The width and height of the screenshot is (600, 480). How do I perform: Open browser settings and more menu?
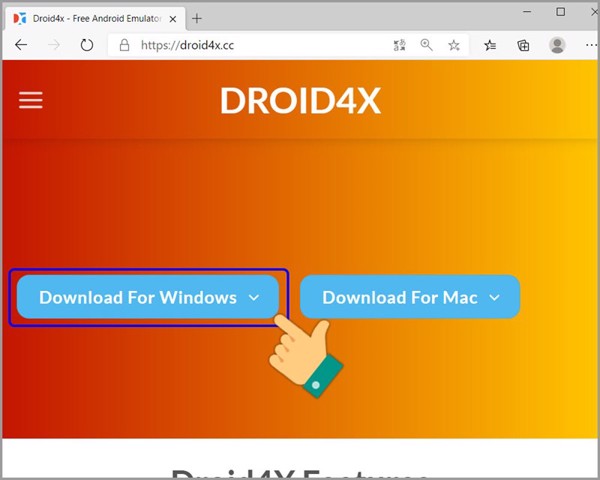pyautogui.click(x=592, y=45)
